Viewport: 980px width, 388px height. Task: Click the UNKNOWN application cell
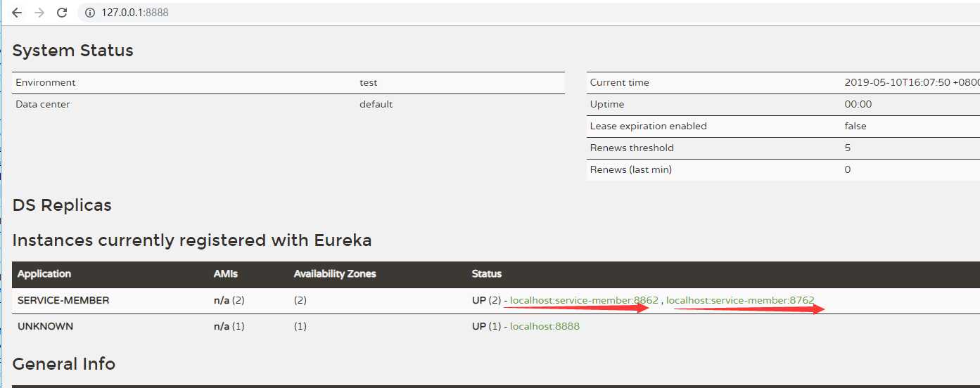45,326
